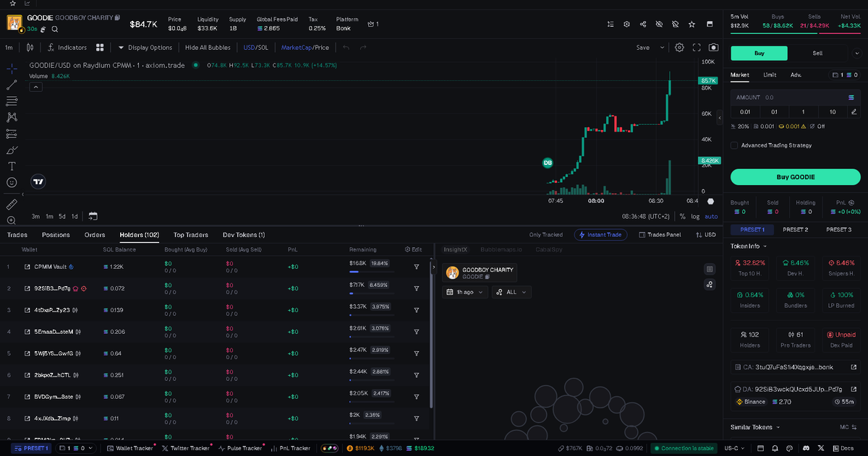Share the GOODIE token page

pyautogui.click(x=643, y=24)
